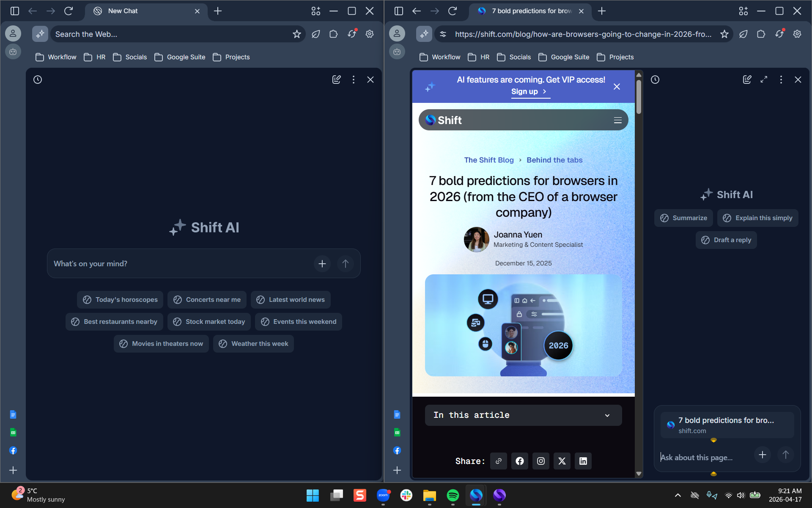The image size is (812, 508).
Task: Open site settings icon in right address bar
Action: point(443,34)
